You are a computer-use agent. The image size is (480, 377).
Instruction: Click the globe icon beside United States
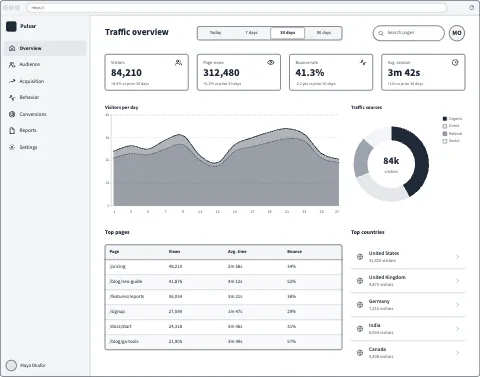point(360,257)
